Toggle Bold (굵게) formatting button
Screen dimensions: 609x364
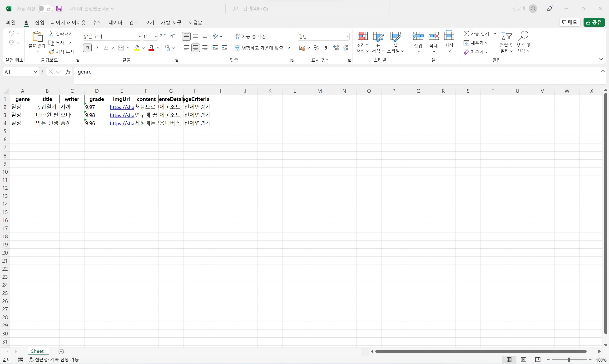click(x=87, y=48)
